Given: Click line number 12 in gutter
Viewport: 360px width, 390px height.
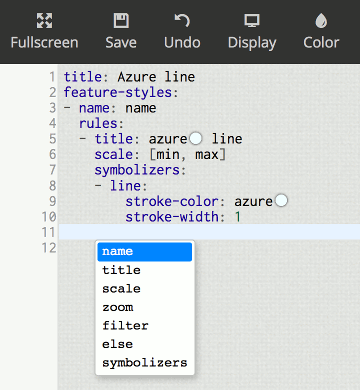Looking at the screenshot, I should pyautogui.click(x=49, y=248).
